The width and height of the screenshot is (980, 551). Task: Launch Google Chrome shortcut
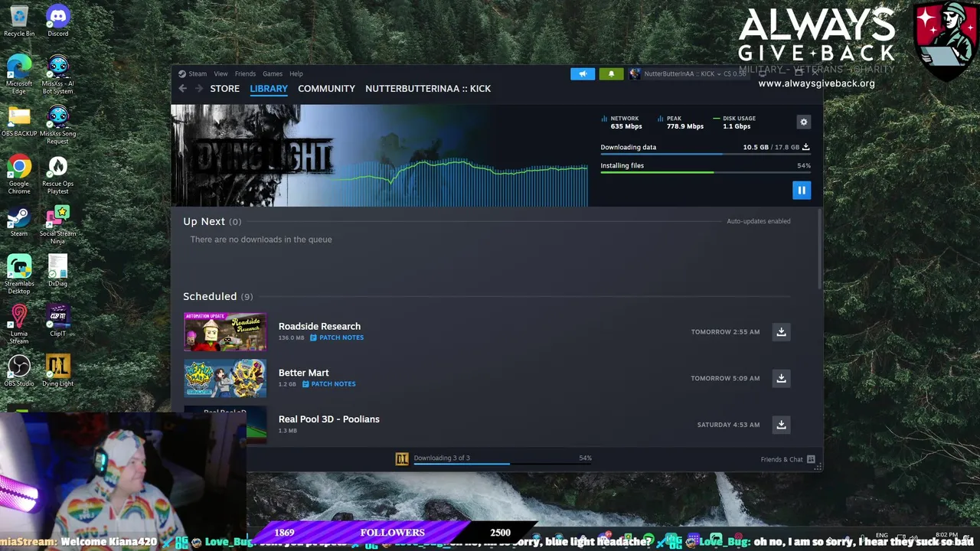point(19,174)
